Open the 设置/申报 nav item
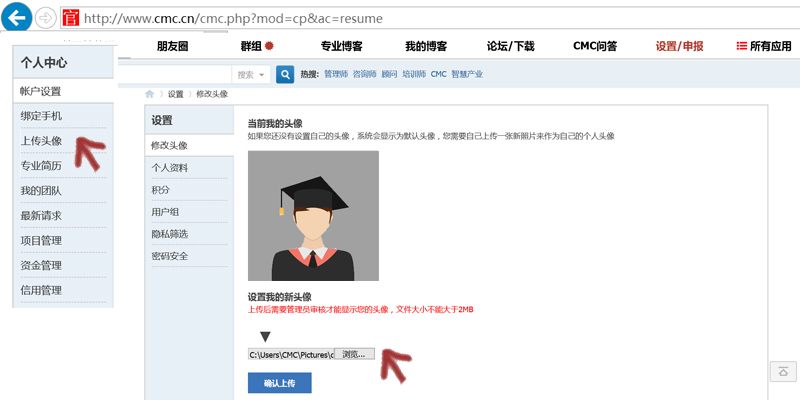This screenshot has height=400, width=800. click(680, 46)
